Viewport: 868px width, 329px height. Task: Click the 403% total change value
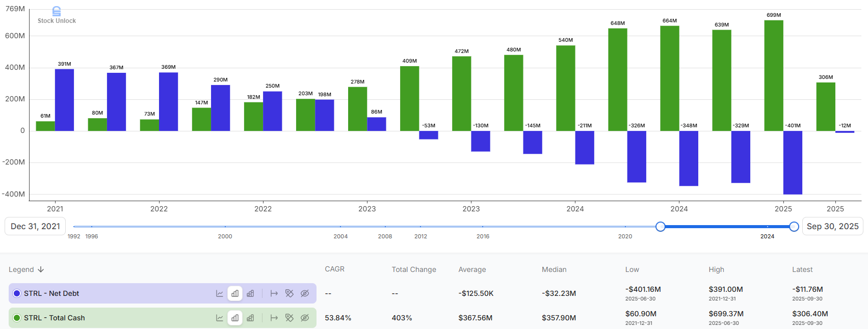402,318
